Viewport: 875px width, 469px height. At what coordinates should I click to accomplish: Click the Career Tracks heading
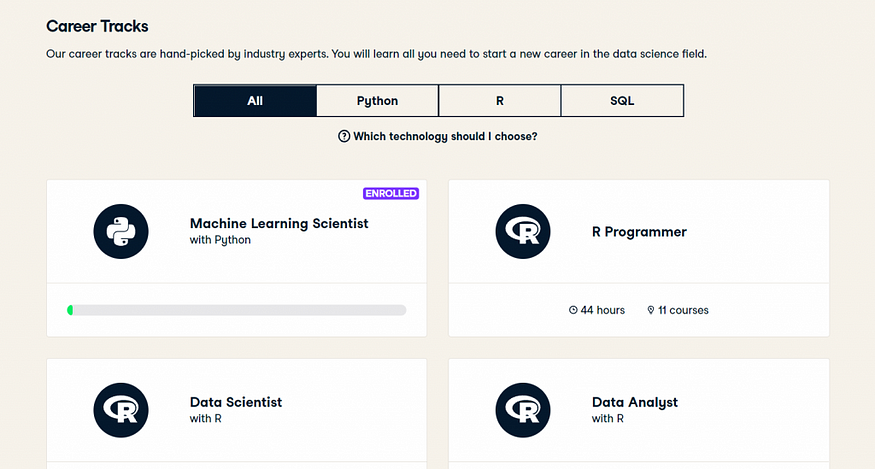pos(97,26)
